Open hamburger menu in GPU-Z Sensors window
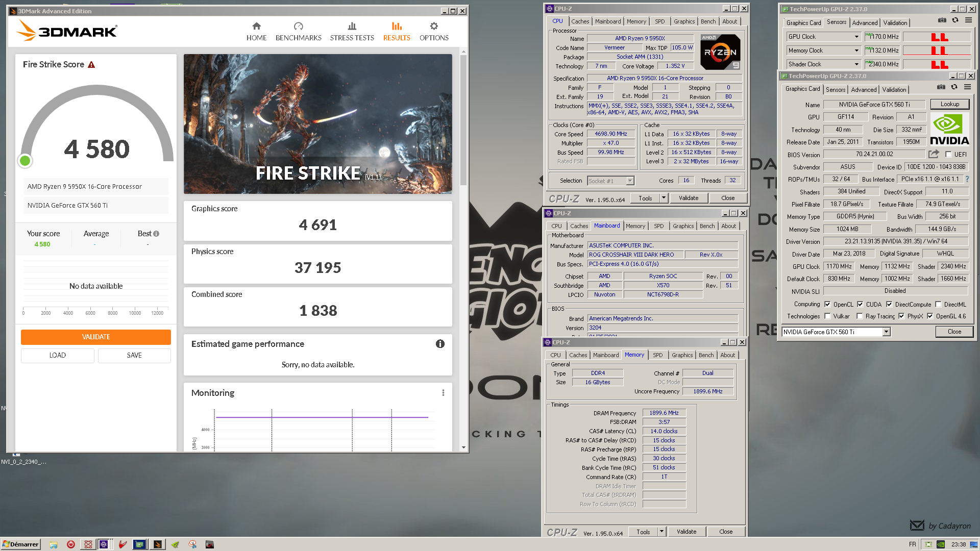This screenshot has height=551, width=980. point(968,20)
